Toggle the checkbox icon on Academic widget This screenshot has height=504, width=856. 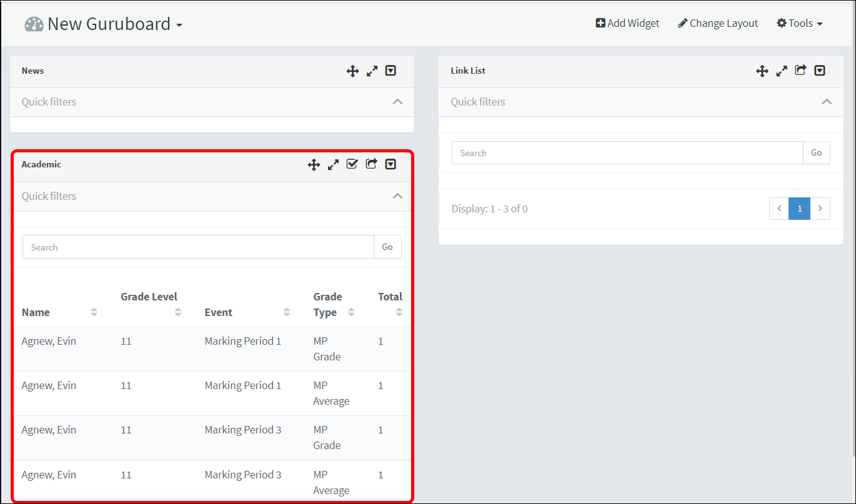pyautogui.click(x=352, y=164)
